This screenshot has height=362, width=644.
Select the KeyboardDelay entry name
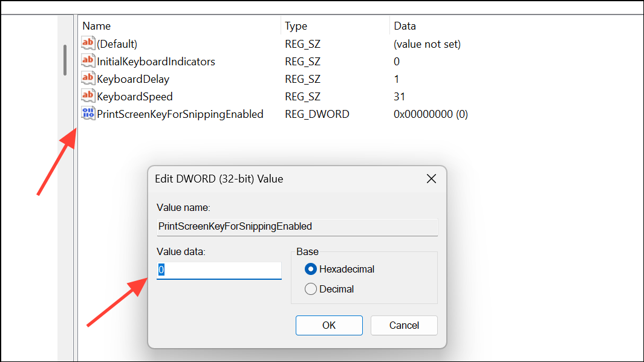133,79
